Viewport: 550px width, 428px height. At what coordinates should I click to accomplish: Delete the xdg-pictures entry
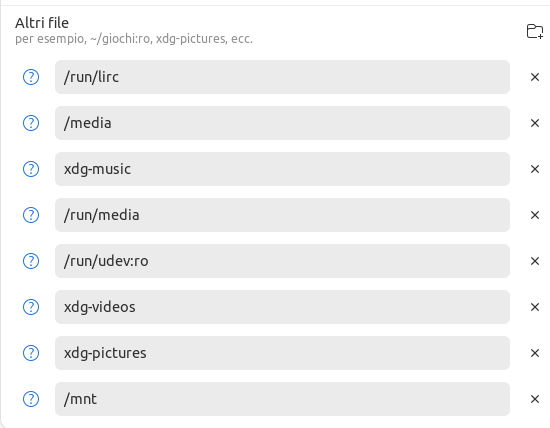coord(535,353)
